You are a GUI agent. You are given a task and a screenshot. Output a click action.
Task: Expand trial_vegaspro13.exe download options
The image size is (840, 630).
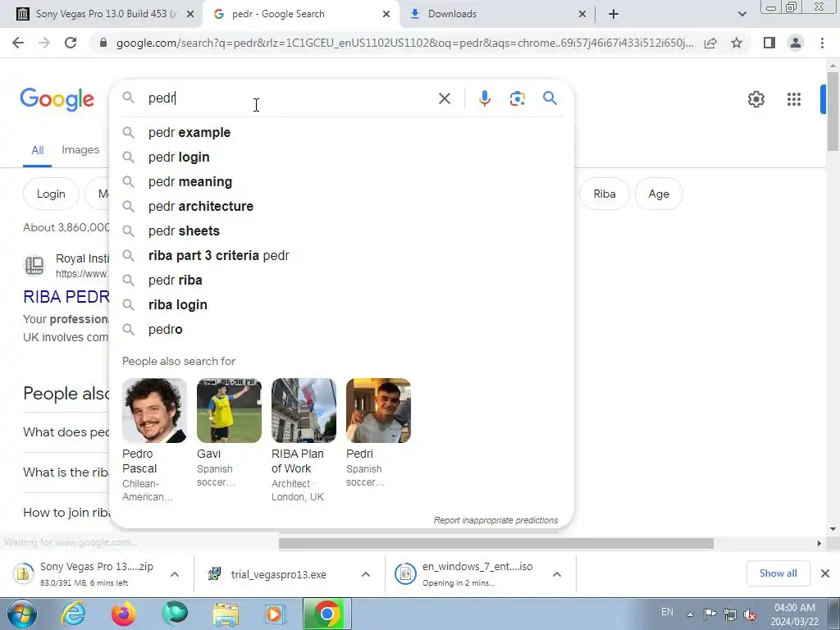[x=366, y=574]
